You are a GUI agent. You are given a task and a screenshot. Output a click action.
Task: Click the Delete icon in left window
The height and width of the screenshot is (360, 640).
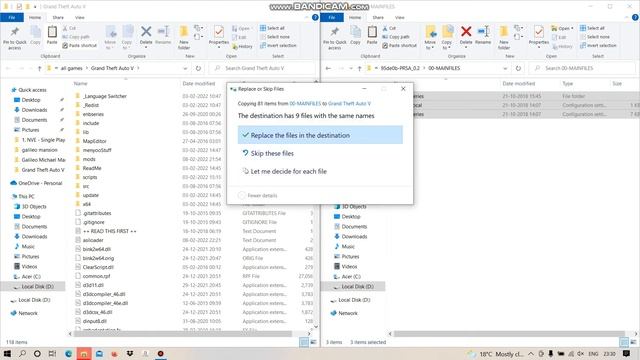146,35
